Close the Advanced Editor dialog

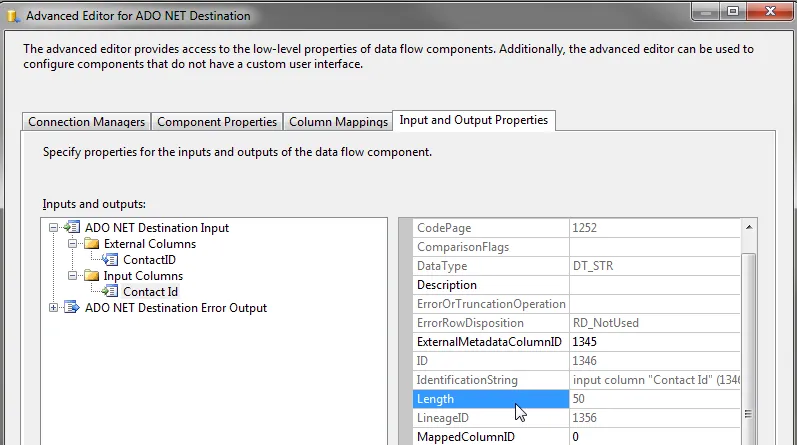pos(770,12)
